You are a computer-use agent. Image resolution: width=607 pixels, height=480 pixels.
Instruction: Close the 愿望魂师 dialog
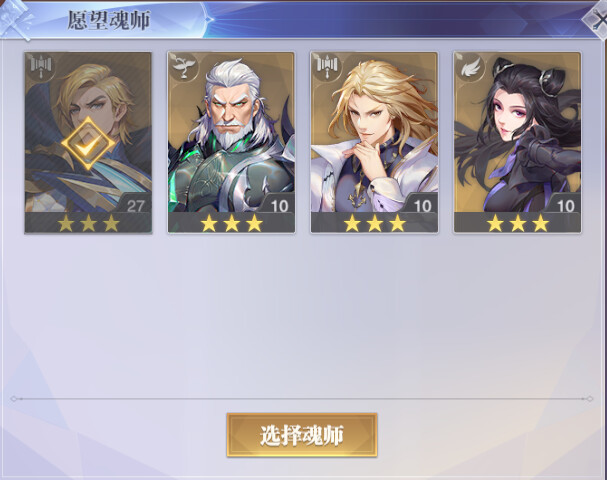598,19
